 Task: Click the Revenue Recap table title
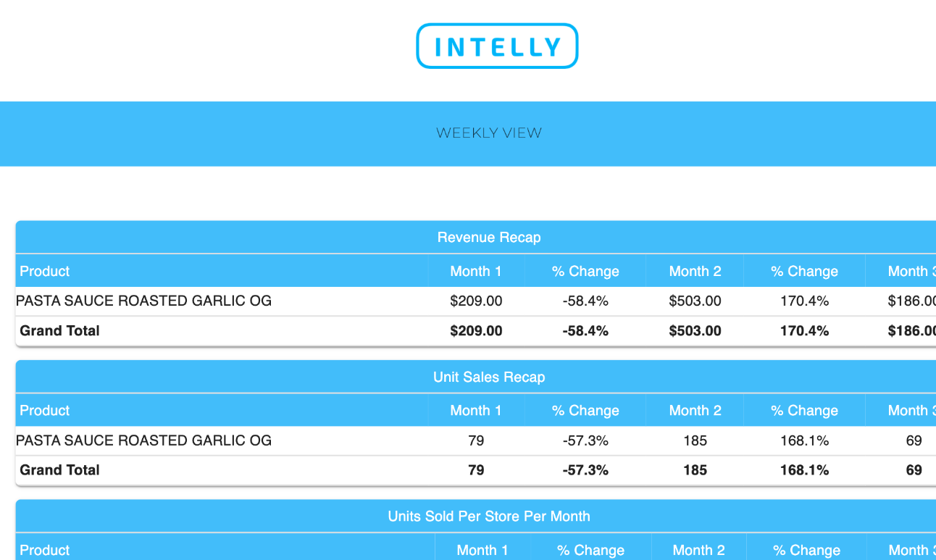click(x=489, y=238)
